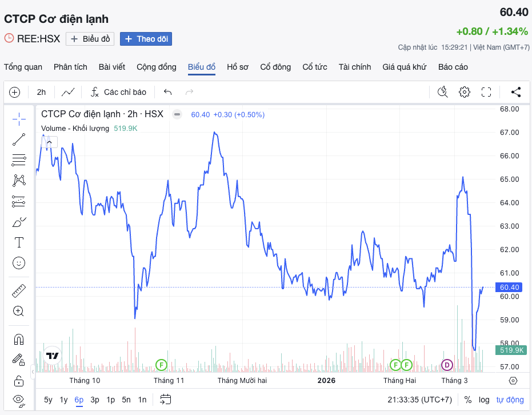This screenshot has width=532, height=415.
Task: Switch to the Tài chính tab
Action: pos(354,67)
